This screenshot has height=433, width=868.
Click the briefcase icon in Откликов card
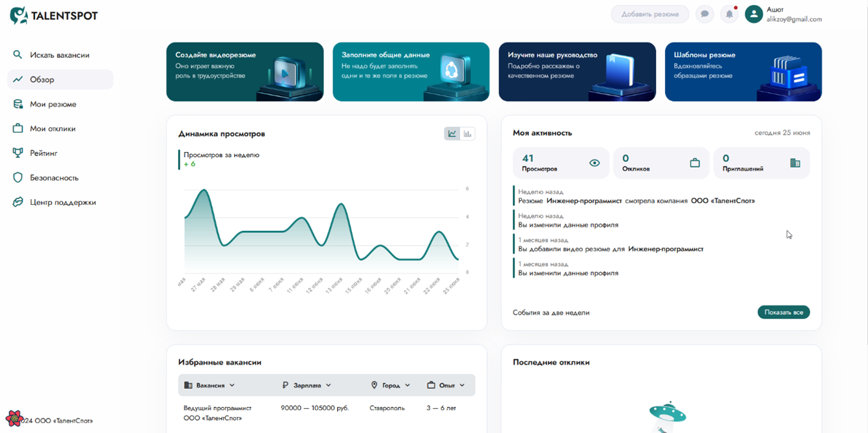pyautogui.click(x=694, y=163)
